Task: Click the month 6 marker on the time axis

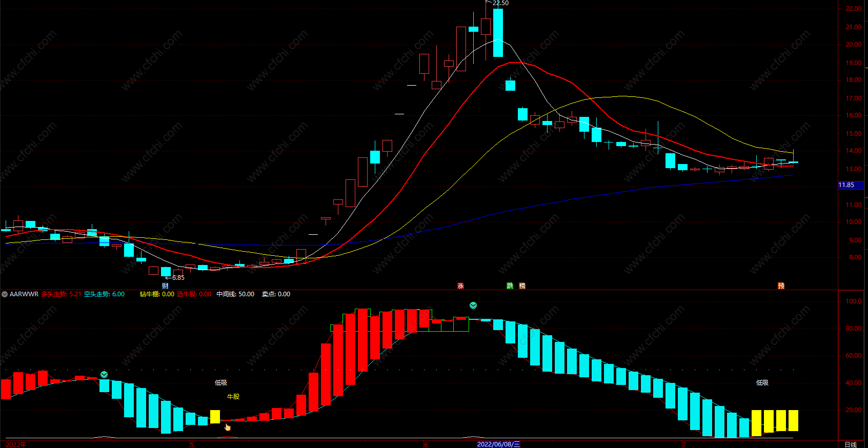Action: pyautogui.click(x=426, y=444)
